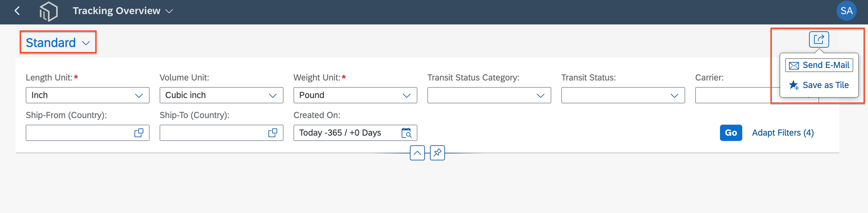Click the back navigation arrow

[x=17, y=11]
